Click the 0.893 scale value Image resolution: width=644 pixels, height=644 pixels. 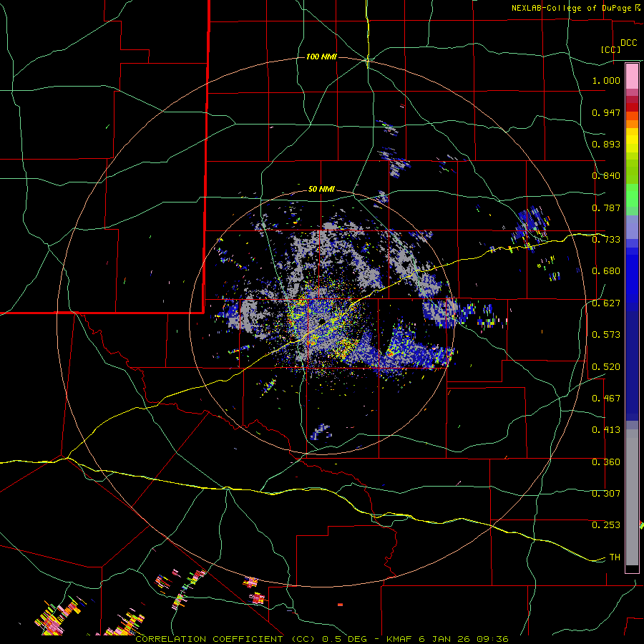(606, 144)
